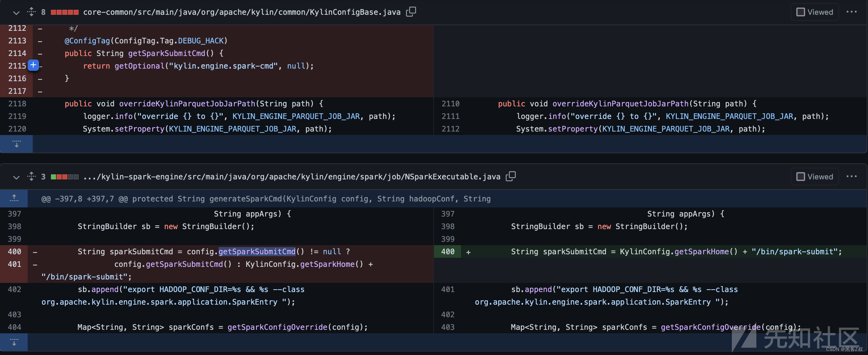Copy the NSparkExecutable.java file path
Screen dimensions: 868x355
click(510, 176)
